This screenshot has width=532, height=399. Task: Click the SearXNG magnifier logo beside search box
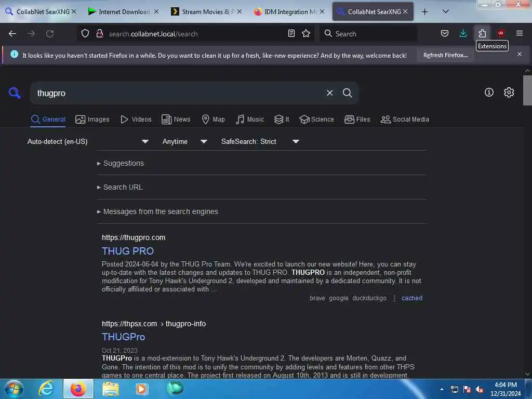pyautogui.click(x=15, y=92)
